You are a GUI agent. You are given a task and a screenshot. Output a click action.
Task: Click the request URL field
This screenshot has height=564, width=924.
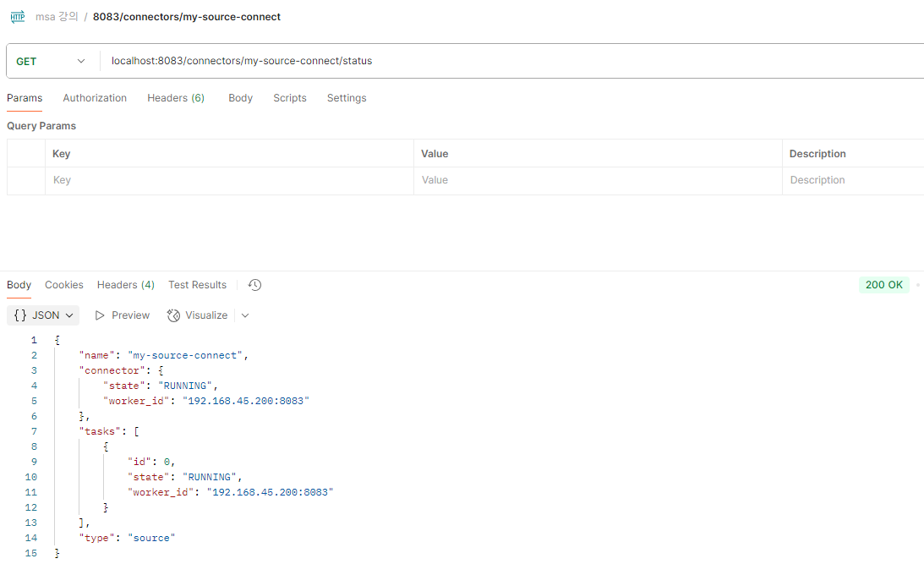click(x=507, y=61)
